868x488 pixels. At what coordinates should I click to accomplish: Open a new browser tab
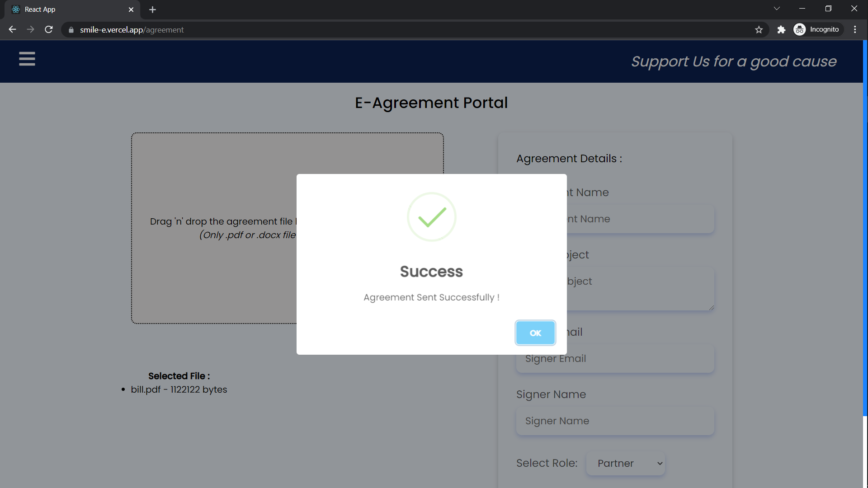click(x=152, y=9)
